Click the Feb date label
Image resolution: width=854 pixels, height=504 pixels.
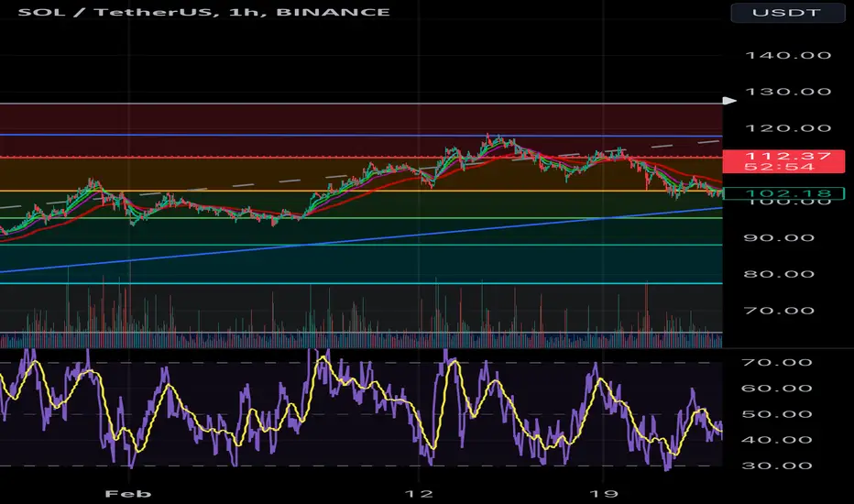coord(128,494)
